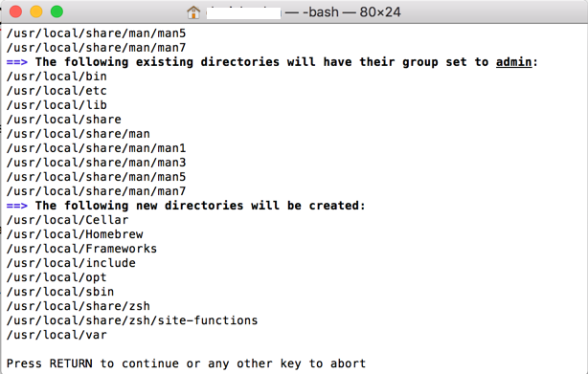The image size is (588, 374).
Task: Click the underlined word admin
Action: point(513,62)
